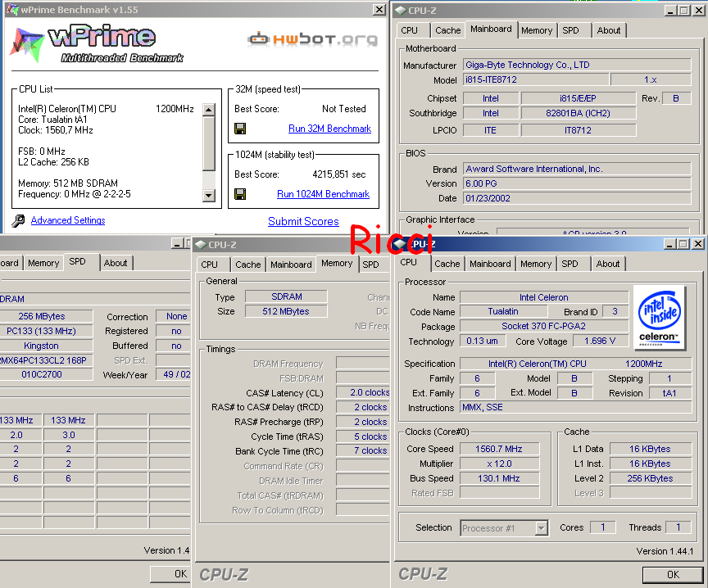The height and width of the screenshot is (588, 708).
Task: Select Mainboard tab in top CPU-Z window
Action: (492, 29)
